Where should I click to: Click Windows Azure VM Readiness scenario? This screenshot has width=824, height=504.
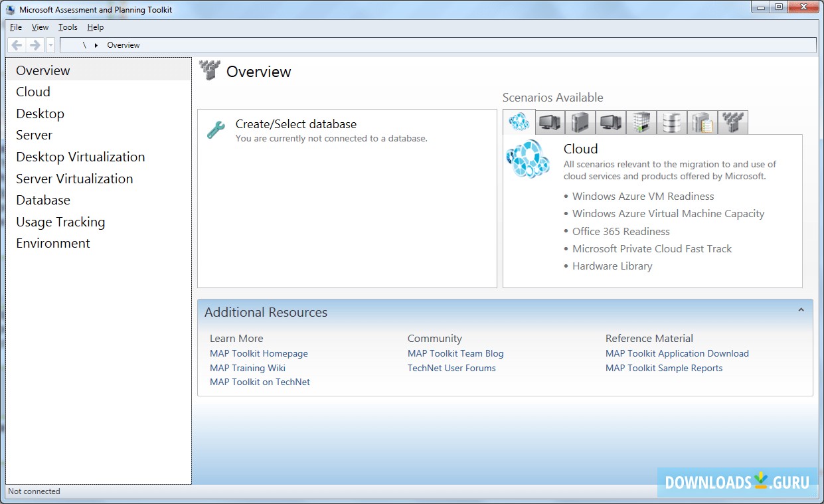(643, 197)
